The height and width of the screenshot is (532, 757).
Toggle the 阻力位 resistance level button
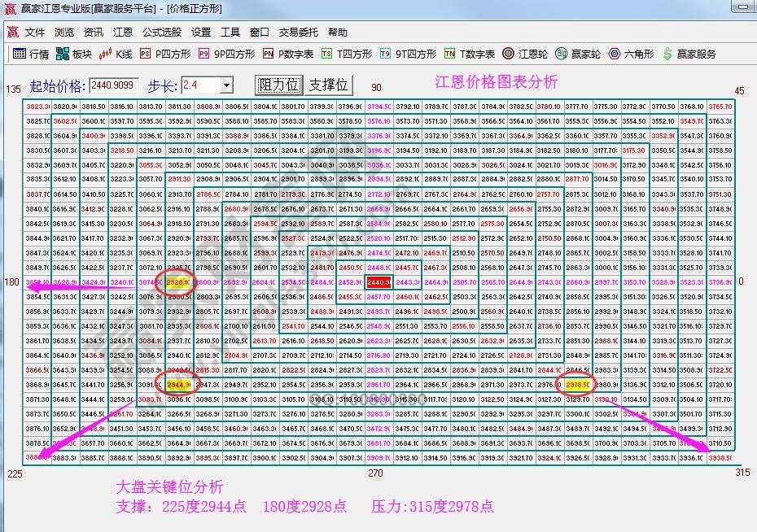(278, 84)
